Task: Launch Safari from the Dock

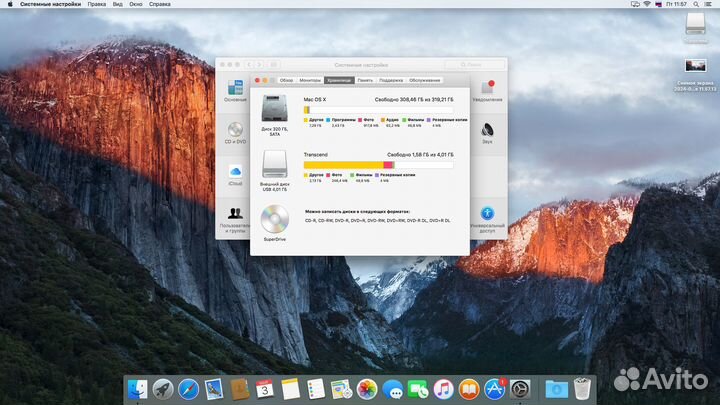Action: (x=188, y=389)
